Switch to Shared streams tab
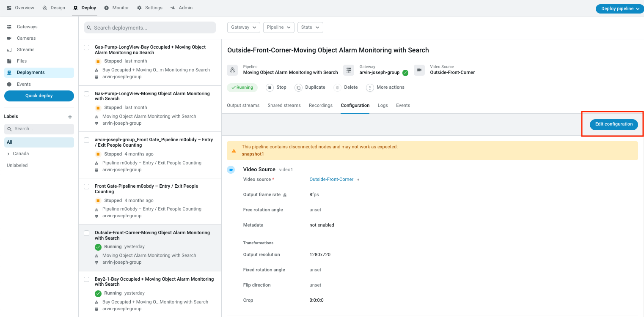644x317 pixels. (284, 105)
